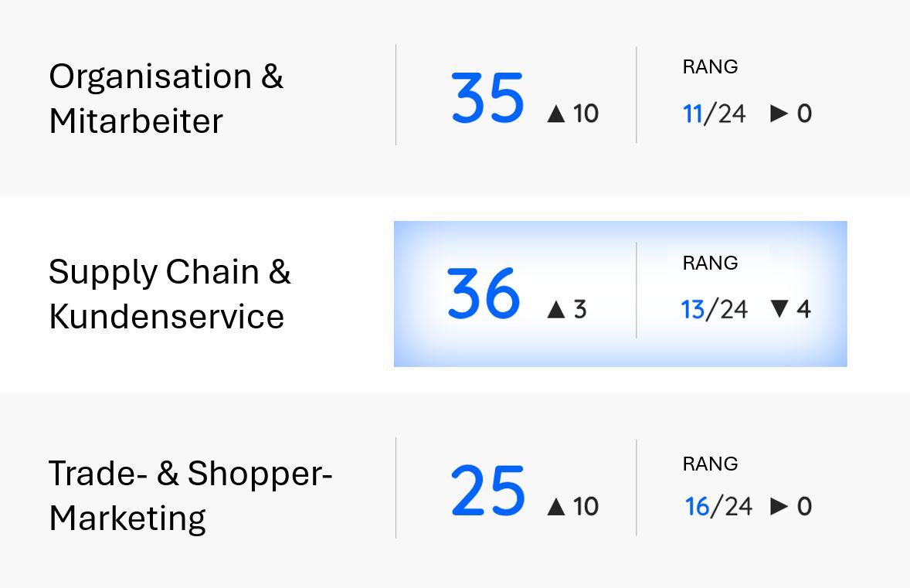This screenshot has height=588, width=910.
Task: Click the up triangle beside score 35
Action: pos(556,114)
